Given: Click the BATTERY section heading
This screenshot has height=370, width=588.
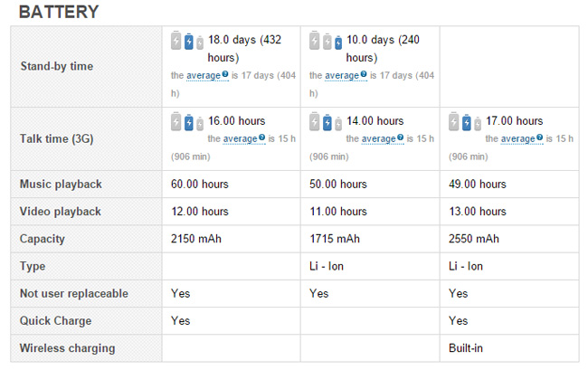Looking at the screenshot, I should click(59, 13).
